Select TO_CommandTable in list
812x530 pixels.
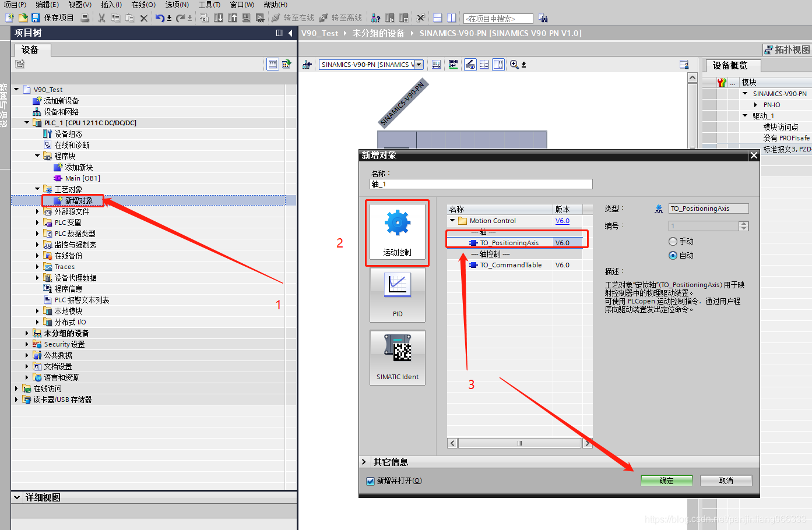[x=511, y=265]
